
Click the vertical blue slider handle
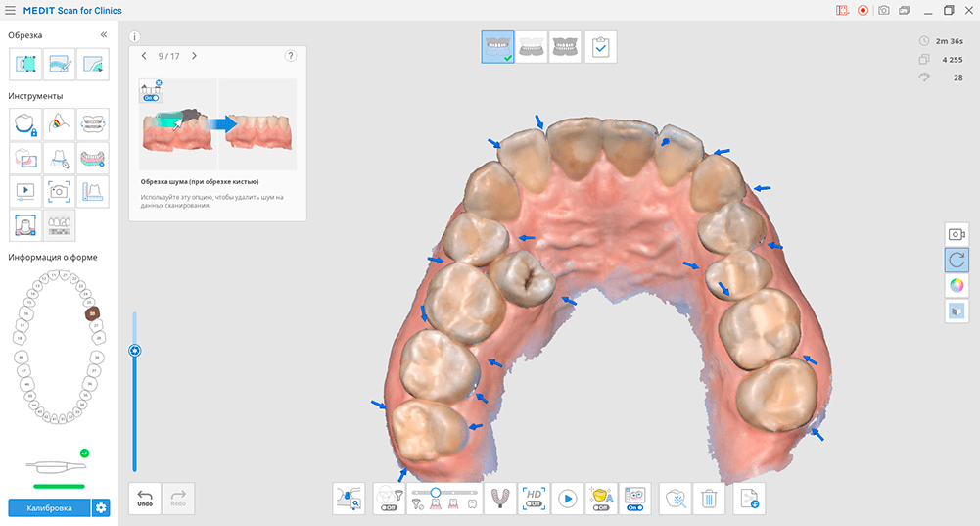pyautogui.click(x=135, y=350)
